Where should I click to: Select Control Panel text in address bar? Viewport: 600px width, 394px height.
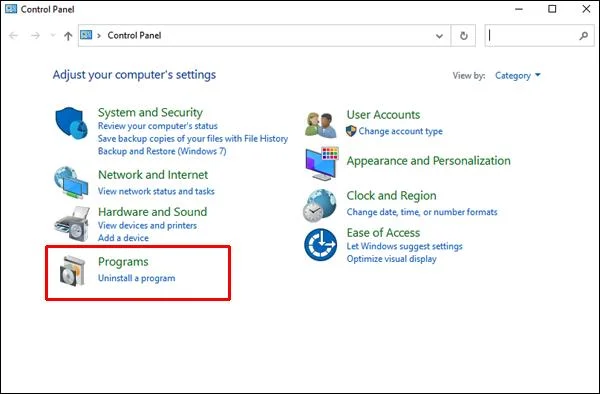coord(134,36)
